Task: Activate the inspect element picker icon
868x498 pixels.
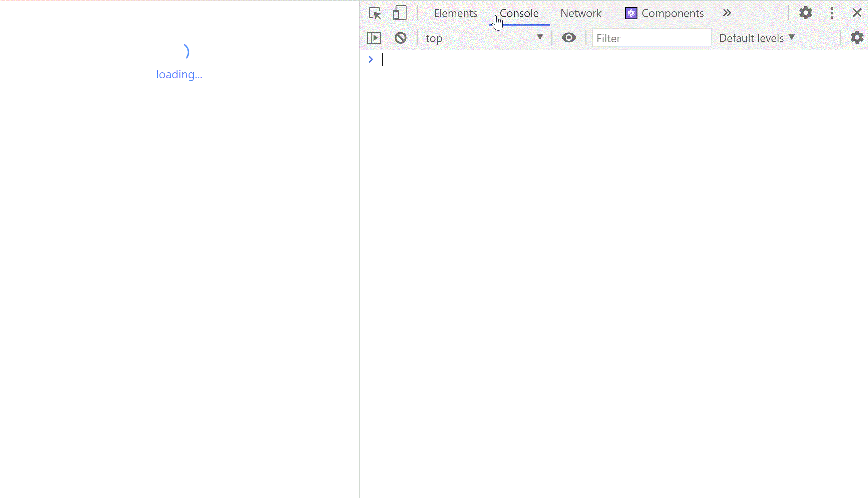Action: pos(375,13)
